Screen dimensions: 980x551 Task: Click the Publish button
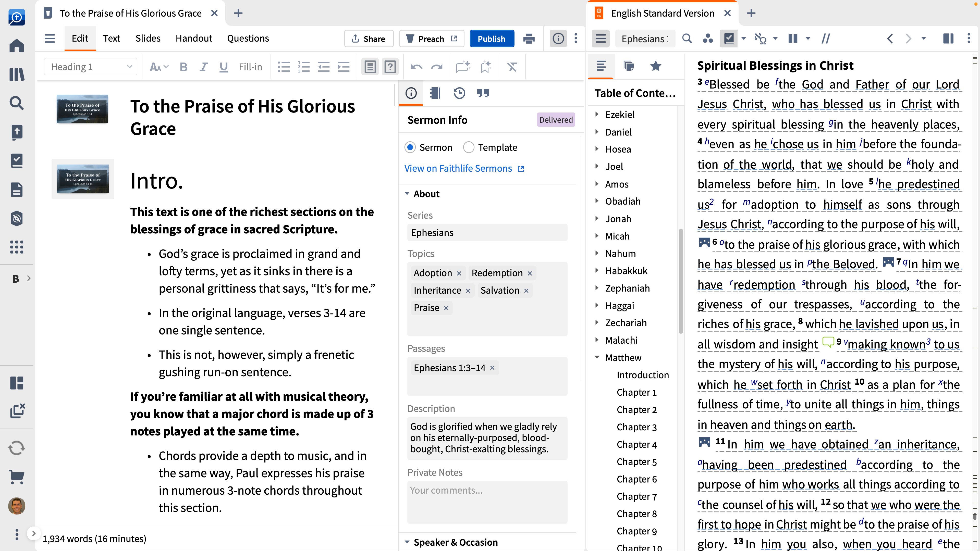click(x=492, y=39)
